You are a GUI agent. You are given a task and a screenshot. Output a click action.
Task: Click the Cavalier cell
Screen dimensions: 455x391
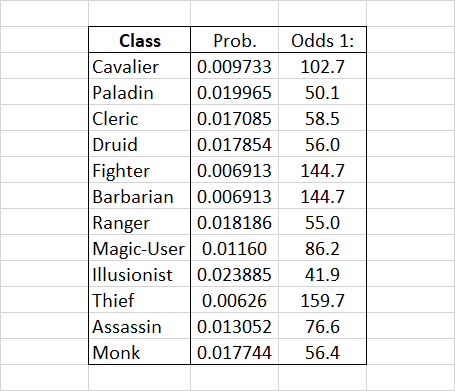coord(140,66)
